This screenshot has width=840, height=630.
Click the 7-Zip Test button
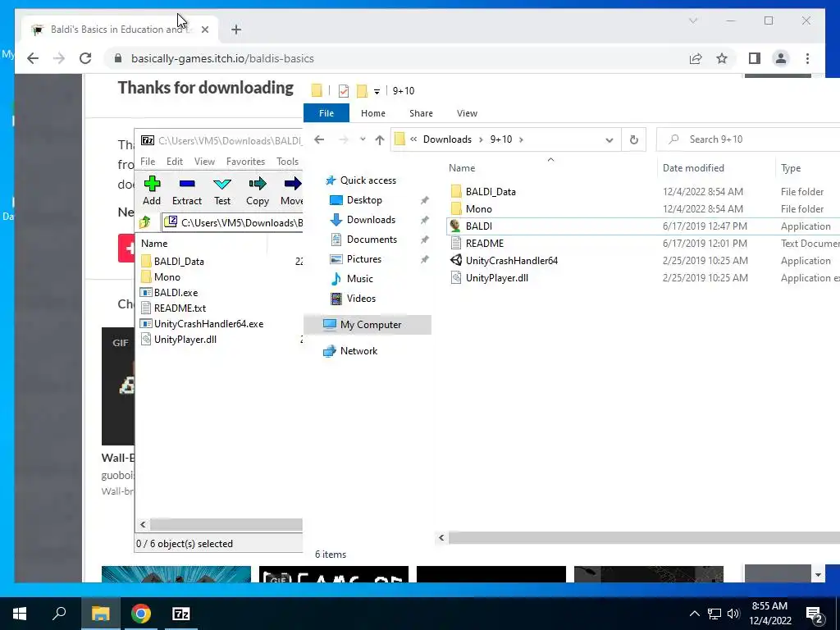tap(221, 191)
